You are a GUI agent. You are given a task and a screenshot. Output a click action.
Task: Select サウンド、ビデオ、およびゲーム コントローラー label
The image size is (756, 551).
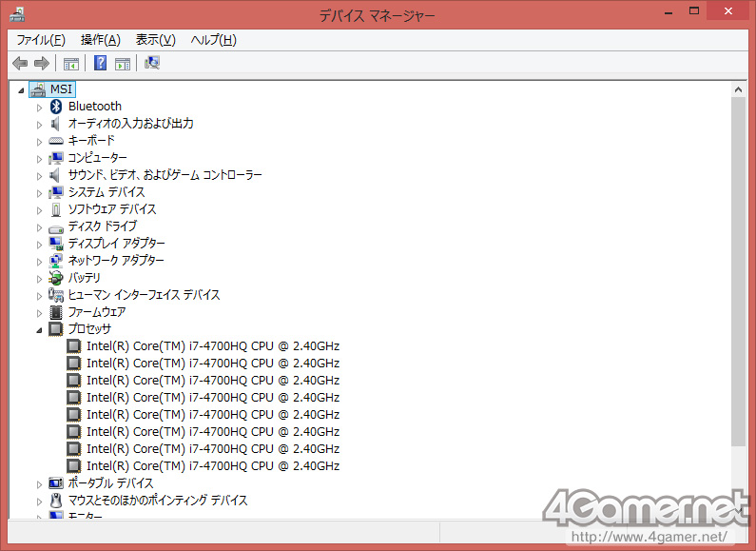[165, 175]
